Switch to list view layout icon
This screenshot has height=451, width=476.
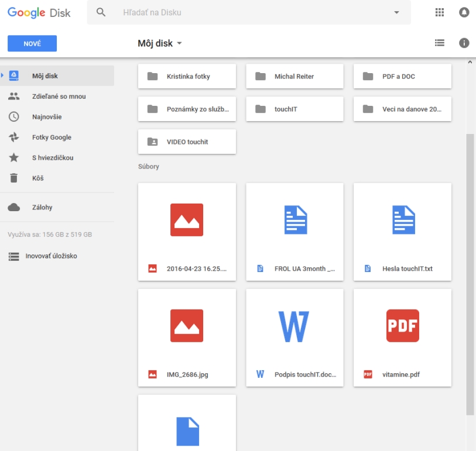click(x=440, y=43)
